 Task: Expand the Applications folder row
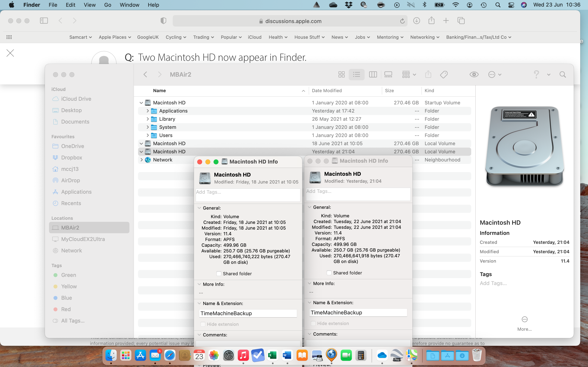[x=147, y=111]
